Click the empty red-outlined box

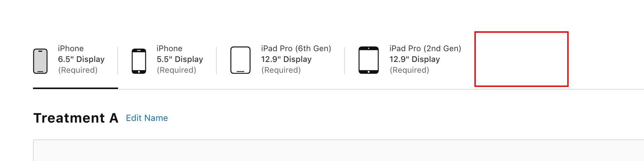[521, 59]
